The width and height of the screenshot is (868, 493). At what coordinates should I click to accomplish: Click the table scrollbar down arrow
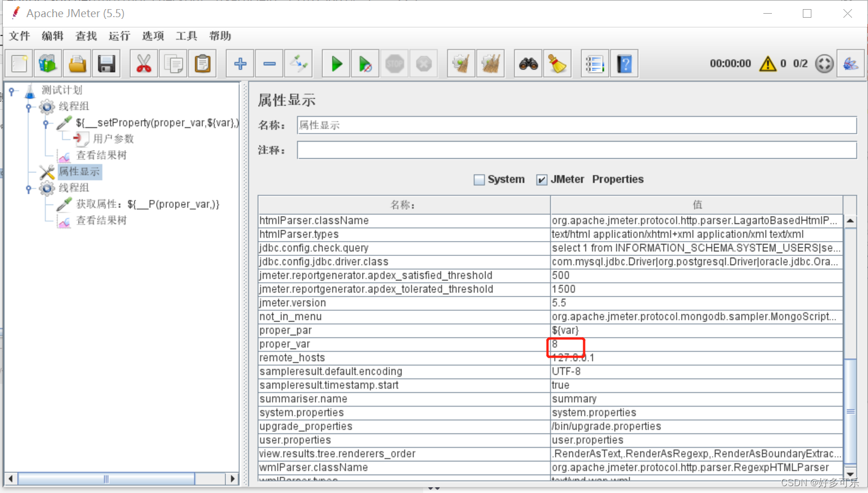tap(850, 474)
